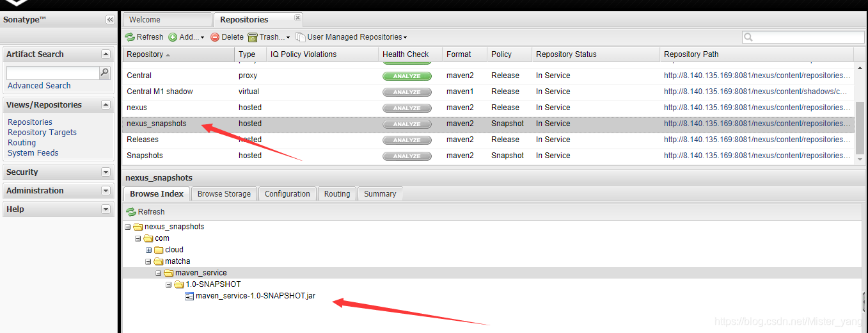The height and width of the screenshot is (333, 868).
Task: Open the Advanced Search link
Action: (39, 86)
